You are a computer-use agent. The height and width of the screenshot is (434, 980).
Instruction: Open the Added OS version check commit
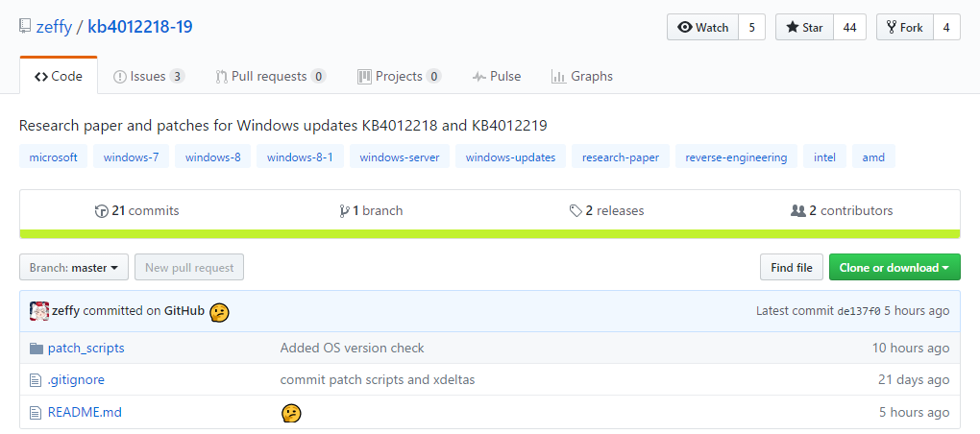[352, 348]
